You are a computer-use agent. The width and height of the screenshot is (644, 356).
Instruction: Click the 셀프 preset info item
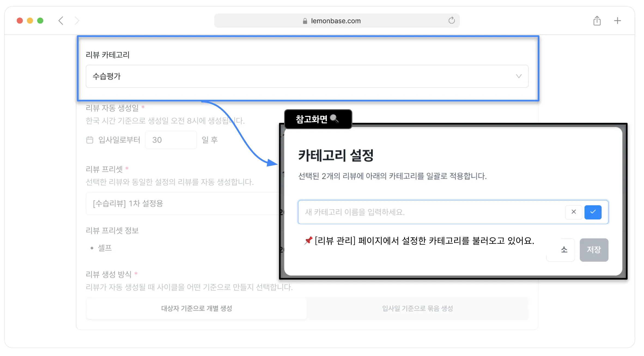pyautogui.click(x=105, y=248)
